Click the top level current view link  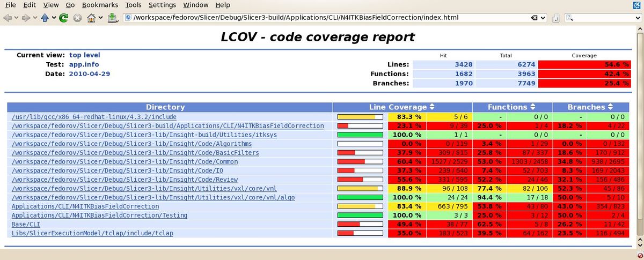pos(85,55)
